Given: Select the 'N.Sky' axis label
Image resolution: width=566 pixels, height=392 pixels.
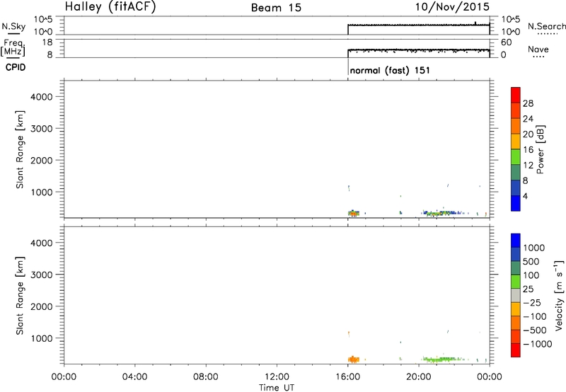Looking at the screenshot, I should pyautogui.click(x=13, y=26).
